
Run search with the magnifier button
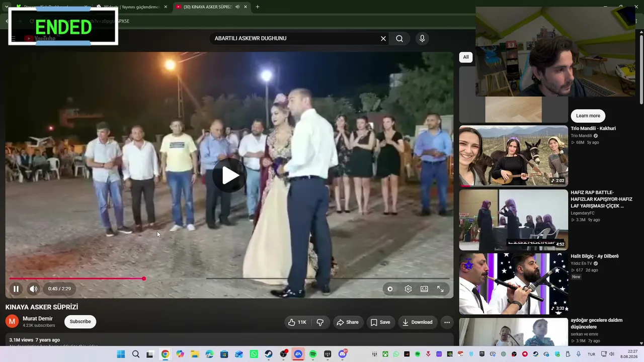399,39
